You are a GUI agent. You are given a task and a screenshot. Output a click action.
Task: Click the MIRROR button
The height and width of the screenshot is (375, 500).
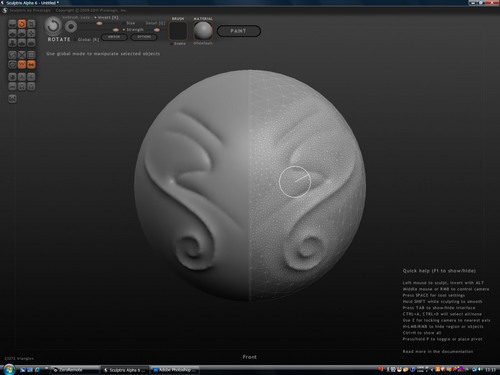point(114,37)
